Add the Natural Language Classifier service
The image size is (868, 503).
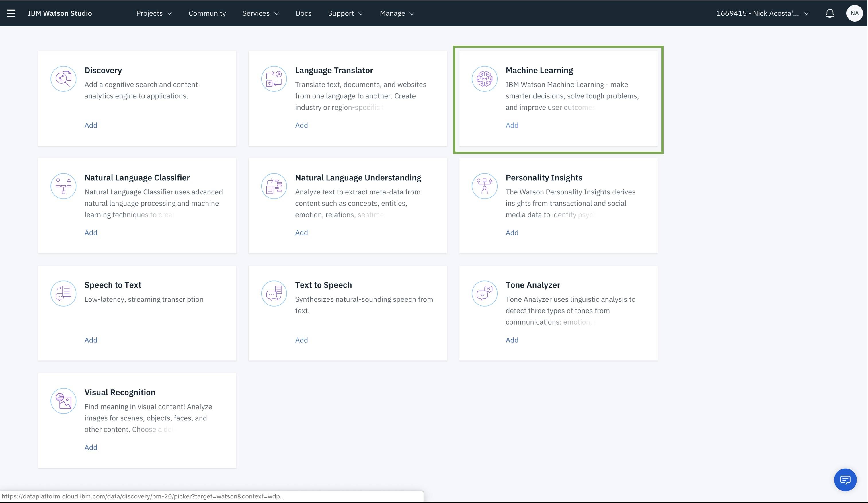(91, 233)
